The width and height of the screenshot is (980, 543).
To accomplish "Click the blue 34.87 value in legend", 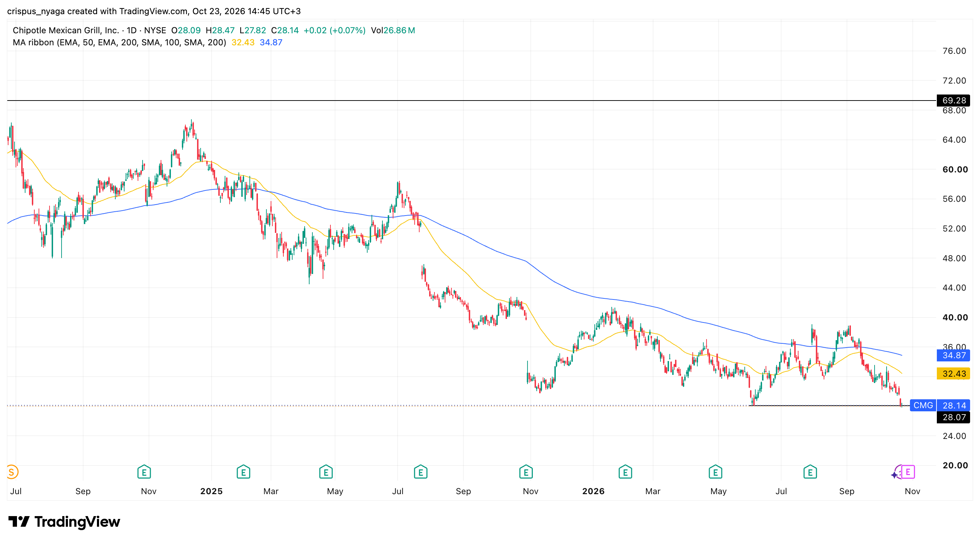I will 271,42.
